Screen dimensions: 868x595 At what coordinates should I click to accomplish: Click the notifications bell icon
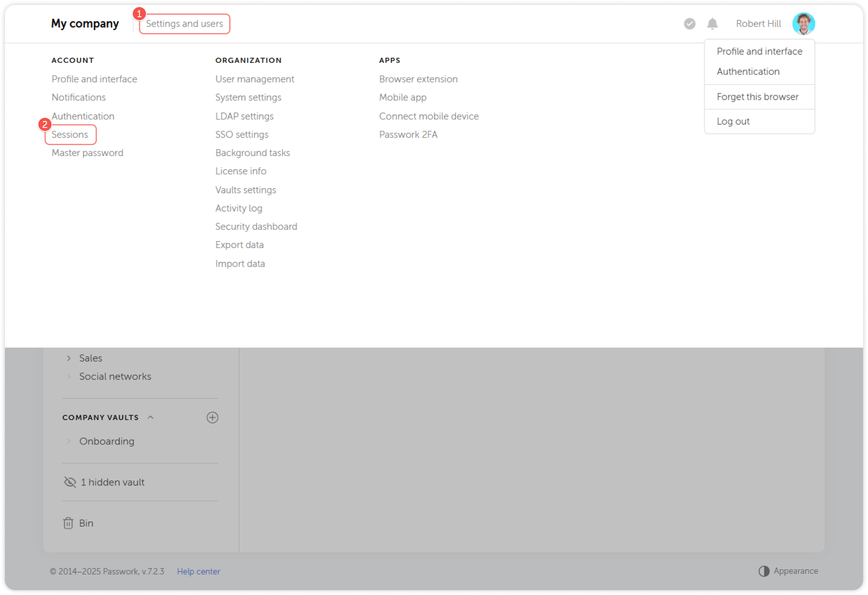coord(712,24)
